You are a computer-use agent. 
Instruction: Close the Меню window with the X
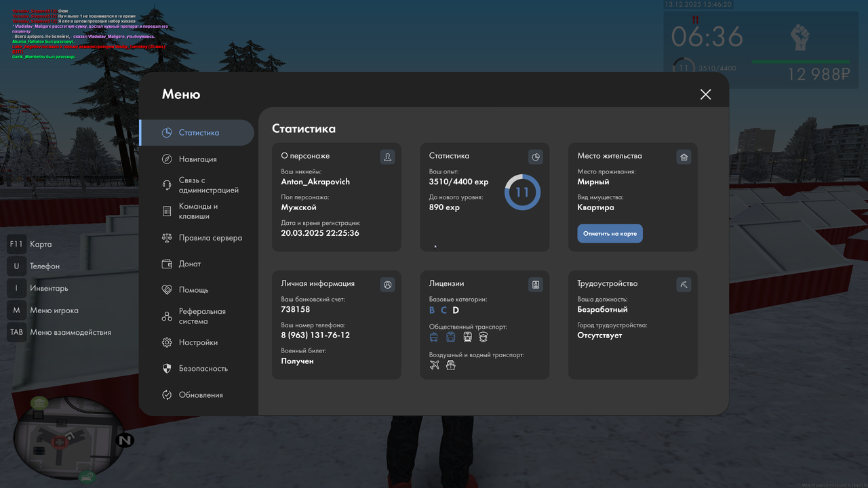(706, 94)
